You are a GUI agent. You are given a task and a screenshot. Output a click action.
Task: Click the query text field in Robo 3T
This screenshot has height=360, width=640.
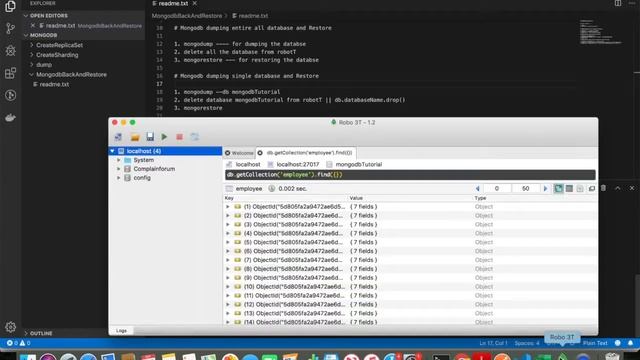click(410, 175)
